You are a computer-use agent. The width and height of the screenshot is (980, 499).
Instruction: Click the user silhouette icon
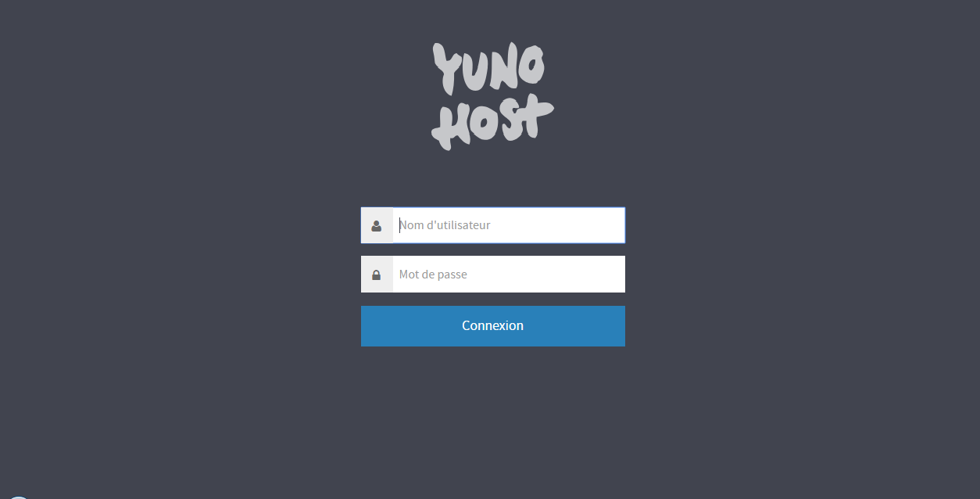377,226
